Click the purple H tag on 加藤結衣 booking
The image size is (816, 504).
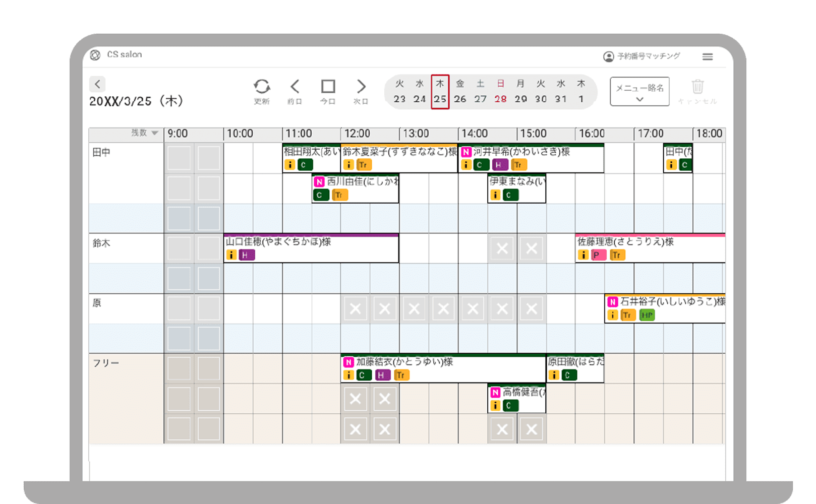click(382, 375)
